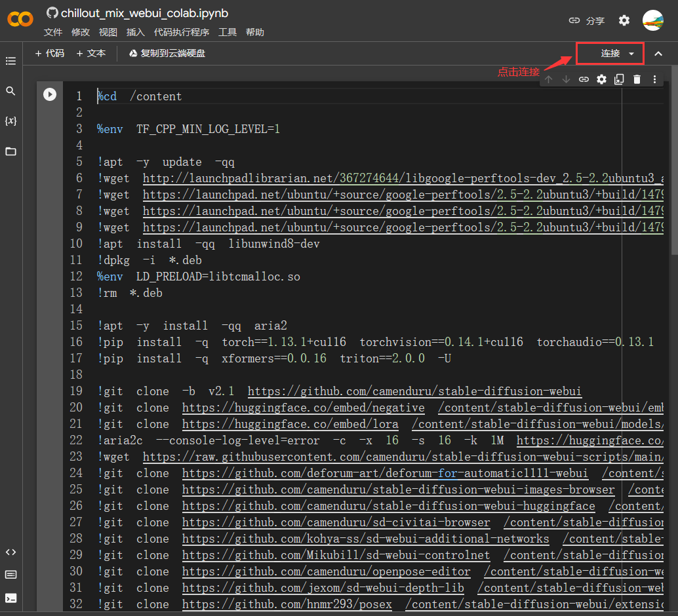This screenshot has width=678, height=616.
Task: Open notebook settings gear in header
Action: (624, 20)
